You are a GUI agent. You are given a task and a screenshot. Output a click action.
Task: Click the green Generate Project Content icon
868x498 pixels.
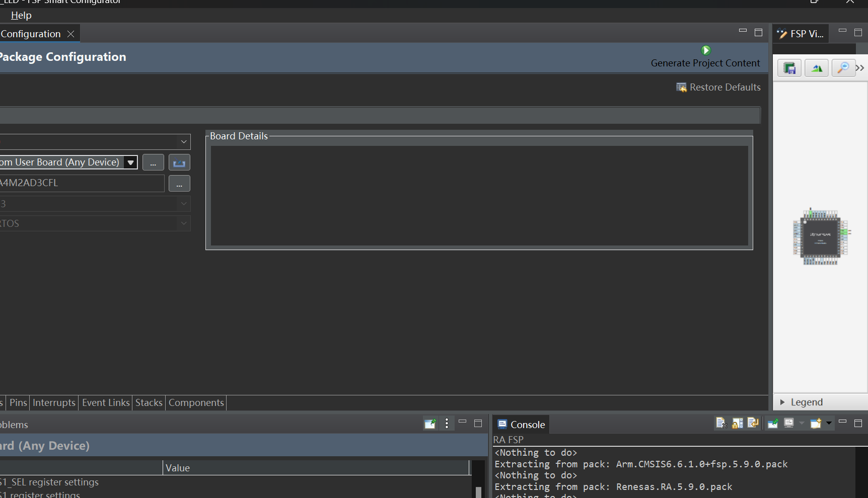coord(706,50)
